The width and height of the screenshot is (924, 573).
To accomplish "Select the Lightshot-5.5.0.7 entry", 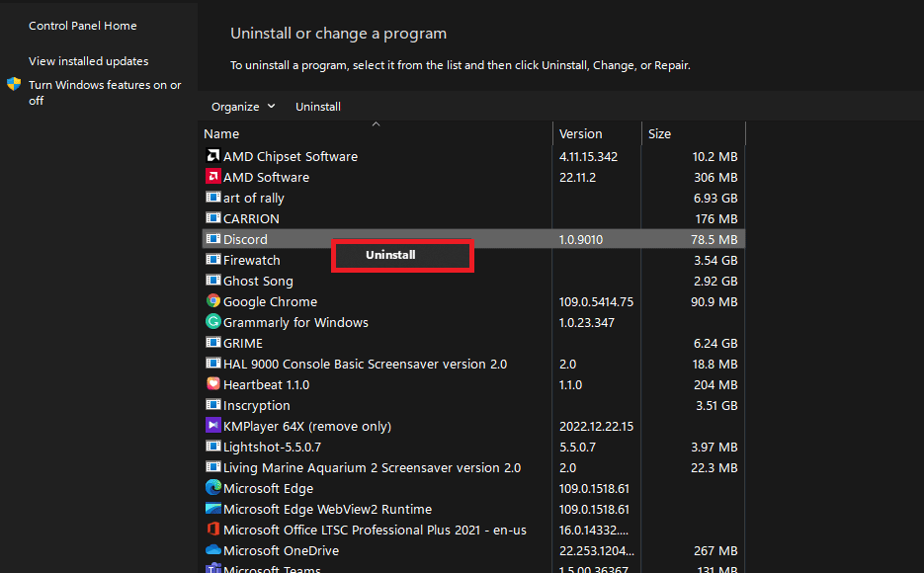I will [272, 447].
